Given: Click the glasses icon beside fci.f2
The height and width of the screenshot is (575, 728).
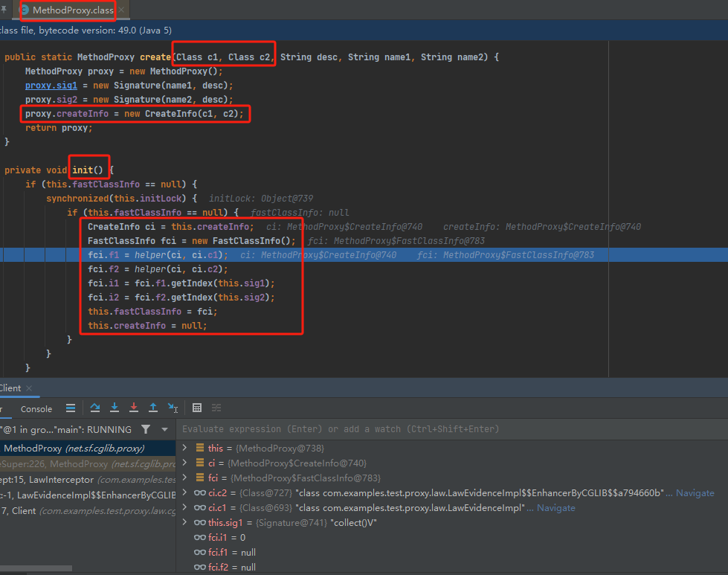Looking at the screenshot, I should (200, 568).
